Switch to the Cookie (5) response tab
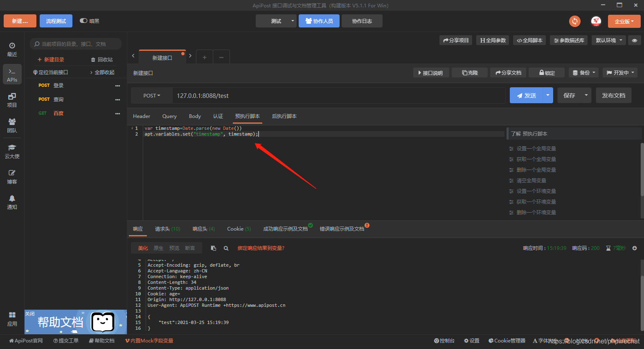The width and height of the screenshot is (644, 349). click(x=239, y=229)
